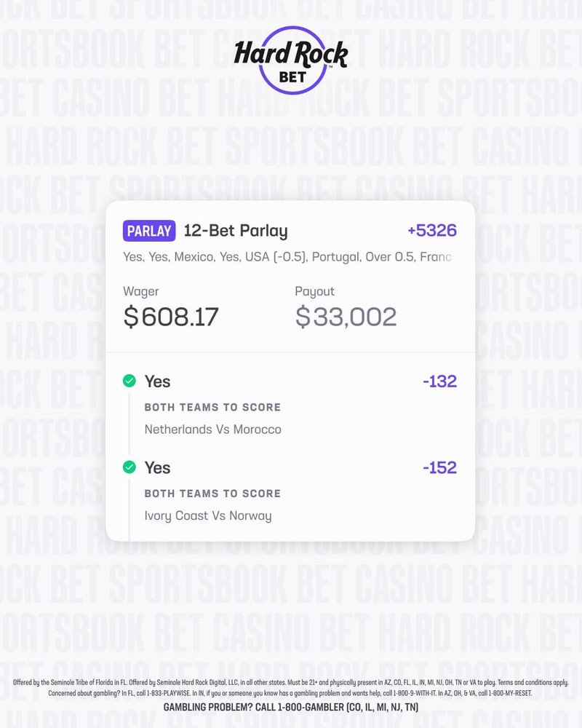
Task: Click the 1-800-GAMBLER gambling problem notice
Action: [291, 707]
